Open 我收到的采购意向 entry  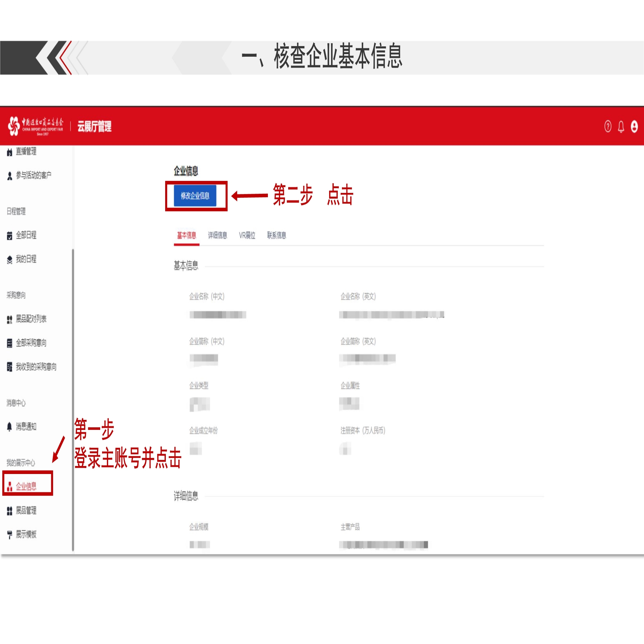[x=36, y=367]
